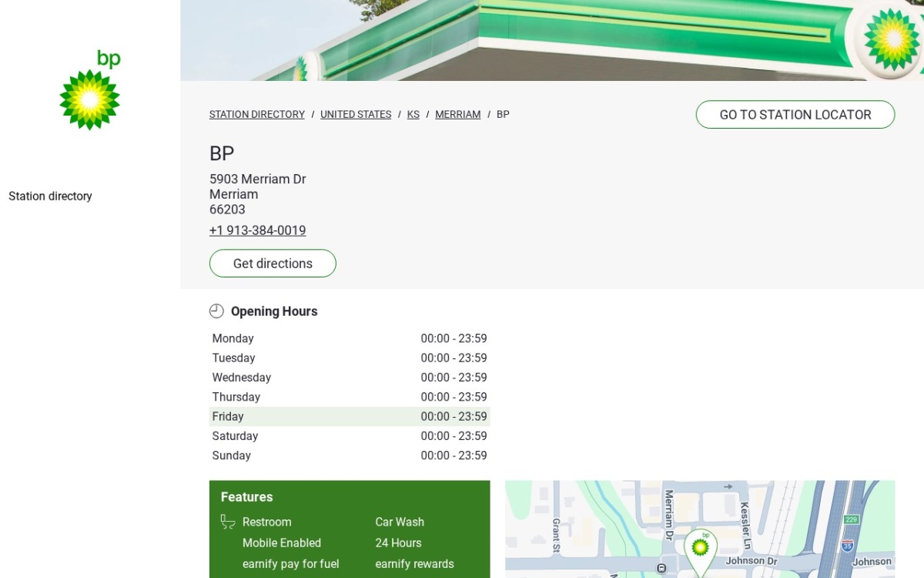The width and height of the screenshot is (924, 578).
Task: Click the bp logo in the sidebar
Action: pyautogui.click(x=90, y=90)
